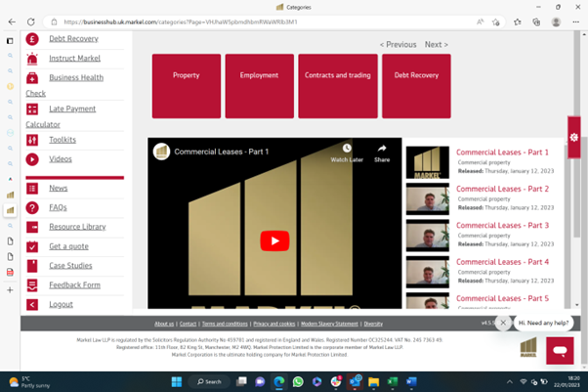Open File Explorer from the taskbar
The height and width of the screenshot is (392, 588).
coord(373,382)
